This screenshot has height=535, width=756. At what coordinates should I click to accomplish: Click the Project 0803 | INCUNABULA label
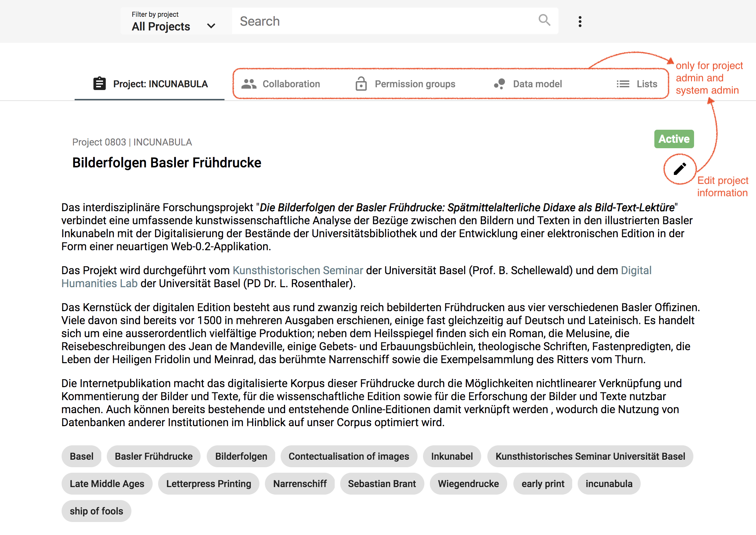[x=132, y=142]
